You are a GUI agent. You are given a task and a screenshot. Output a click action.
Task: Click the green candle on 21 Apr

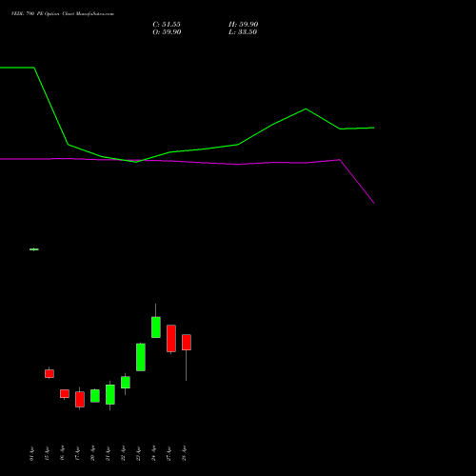(110, 394)
